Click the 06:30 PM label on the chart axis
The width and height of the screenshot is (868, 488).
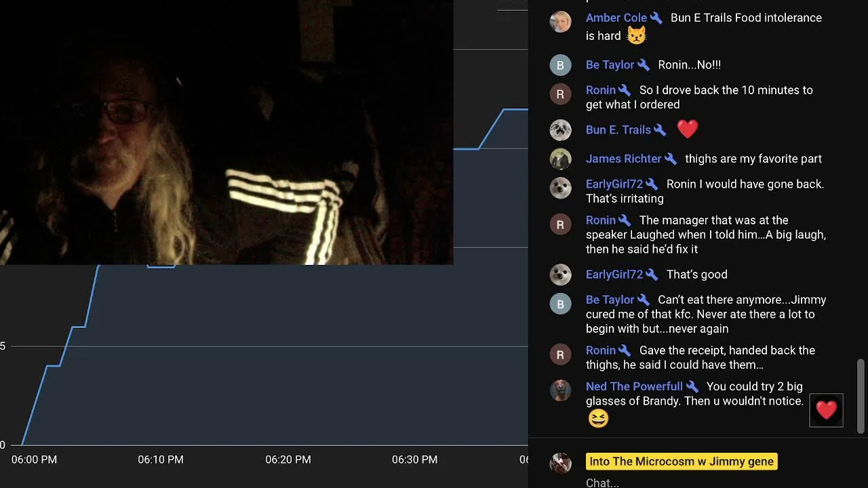pyautogui.click(x=415, y=460)
